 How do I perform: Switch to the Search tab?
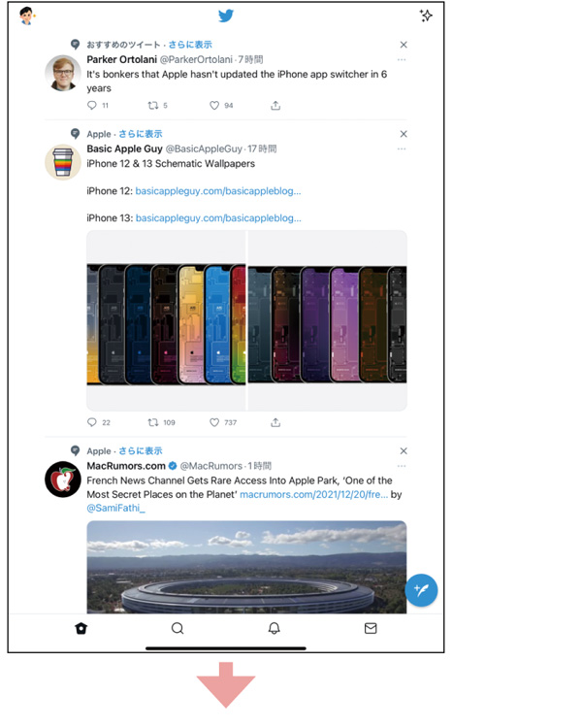tap(178, 628)
